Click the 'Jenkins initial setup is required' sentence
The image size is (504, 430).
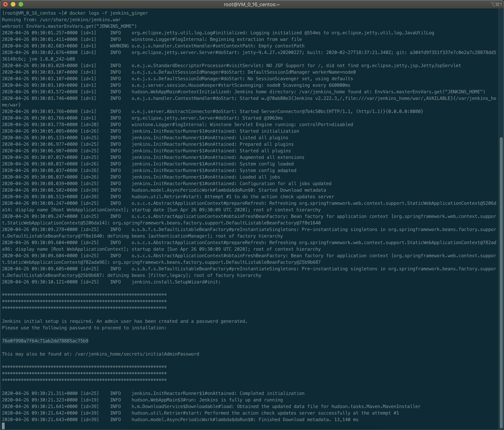(x=47, y=321)
